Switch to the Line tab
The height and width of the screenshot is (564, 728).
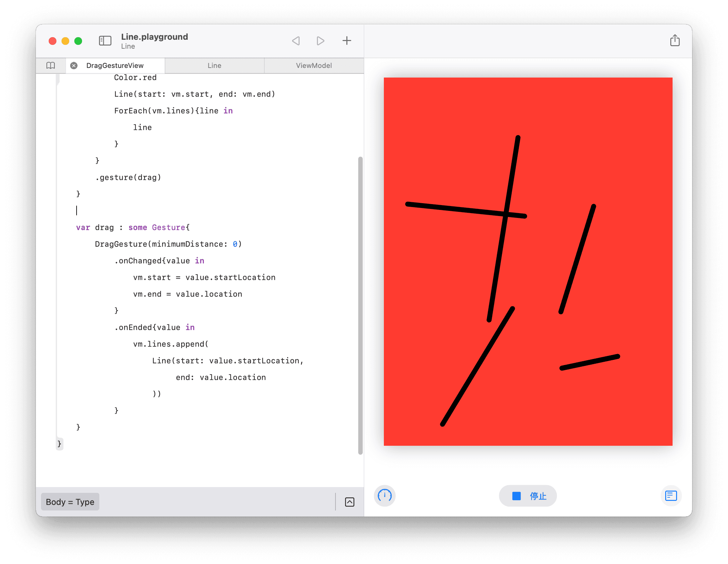click(214, 65)
